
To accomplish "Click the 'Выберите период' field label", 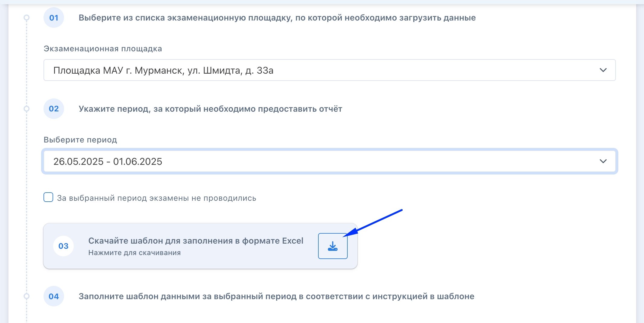I will coord(80,140).
